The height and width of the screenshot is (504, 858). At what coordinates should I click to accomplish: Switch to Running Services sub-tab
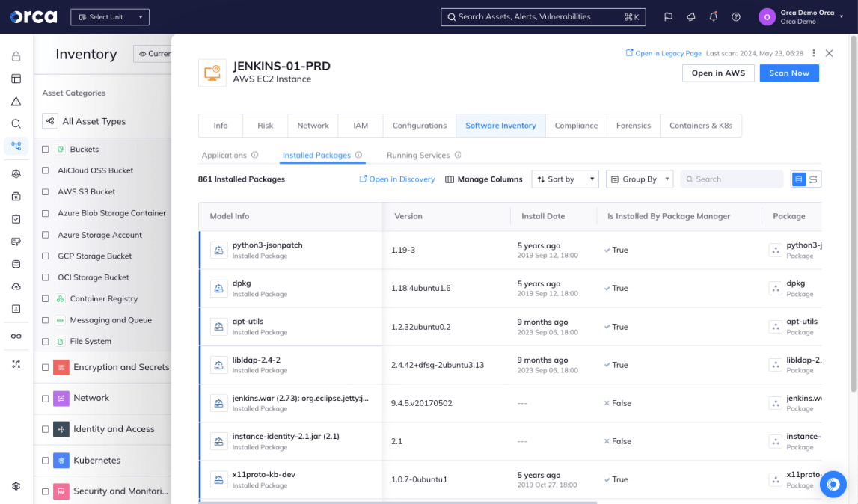[x=418, y=155]
